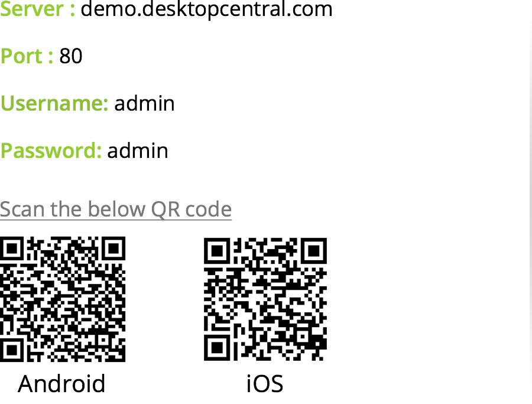Click the Android QR code's upper-right finder square
Image resolution: width=532 pixels, height=404 pixels.
pyautogui.click(x=113, y=248)
